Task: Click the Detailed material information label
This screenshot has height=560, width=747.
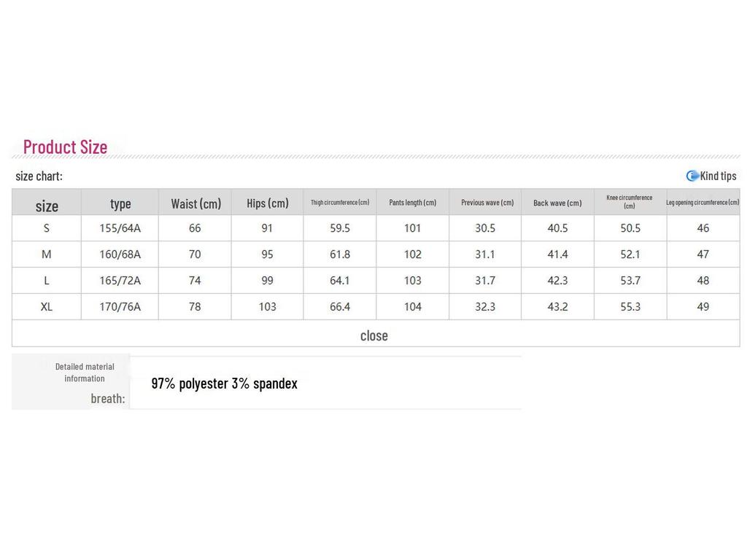Action: [85, 373]
